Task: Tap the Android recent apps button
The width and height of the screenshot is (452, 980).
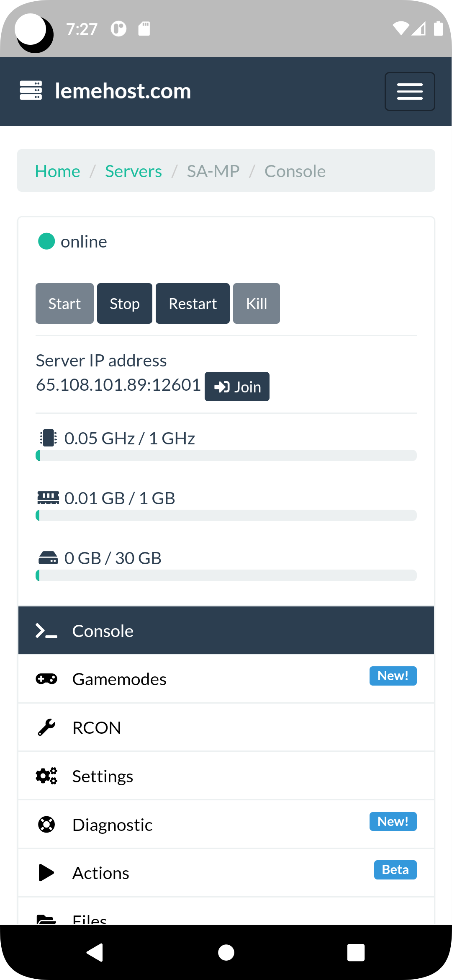Action: 356,952
